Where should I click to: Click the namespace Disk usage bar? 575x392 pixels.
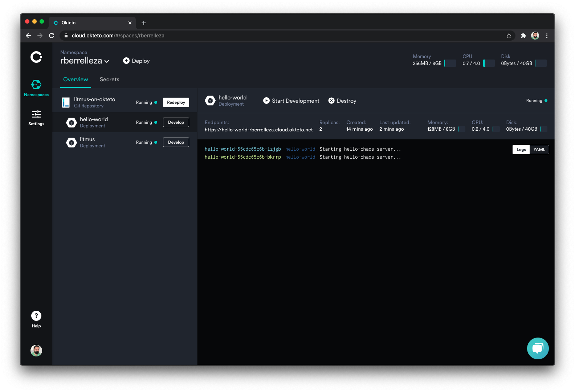tap(541, 63)
